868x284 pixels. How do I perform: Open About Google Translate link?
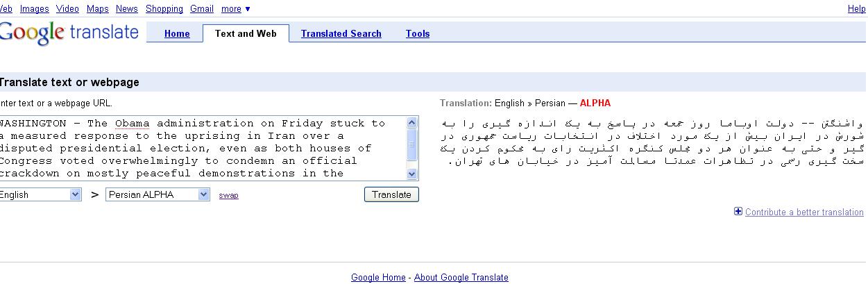tap(461, 277)
